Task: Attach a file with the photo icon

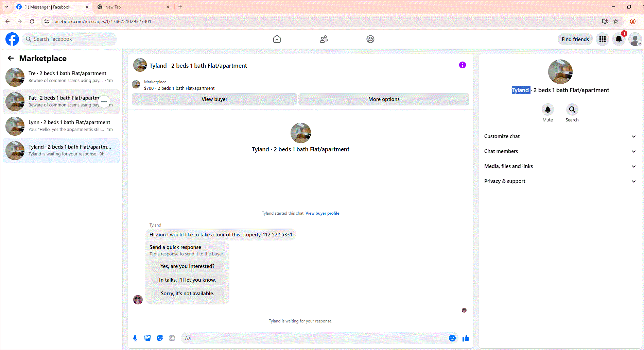Action: click(147, 338)
